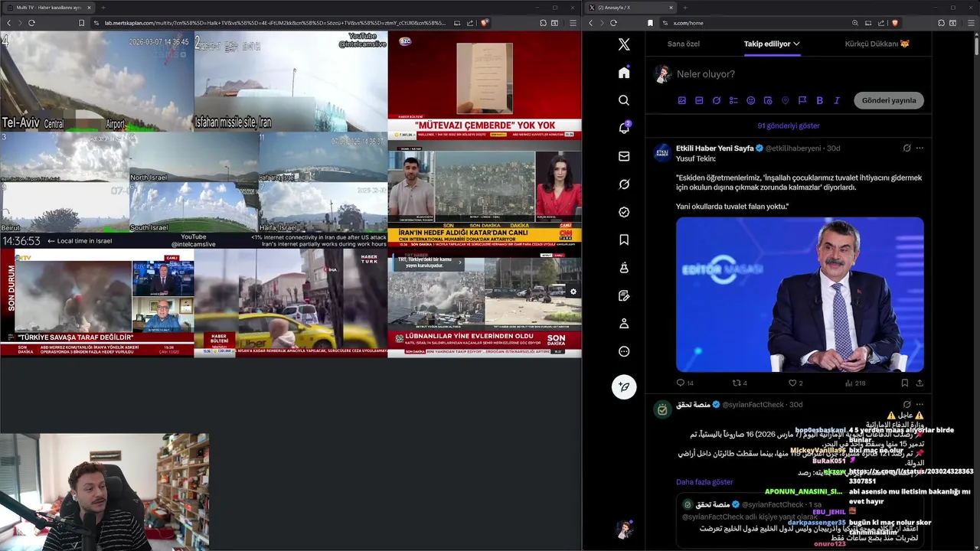This screenshot has width=980, height=551.
Task: Add image to the new post
Action: coord(681,100)
